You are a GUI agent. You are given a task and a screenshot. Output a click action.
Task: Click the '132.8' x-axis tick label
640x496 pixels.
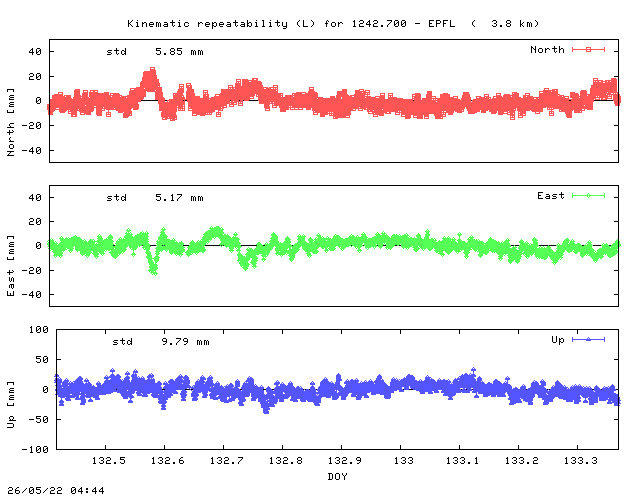286,460
